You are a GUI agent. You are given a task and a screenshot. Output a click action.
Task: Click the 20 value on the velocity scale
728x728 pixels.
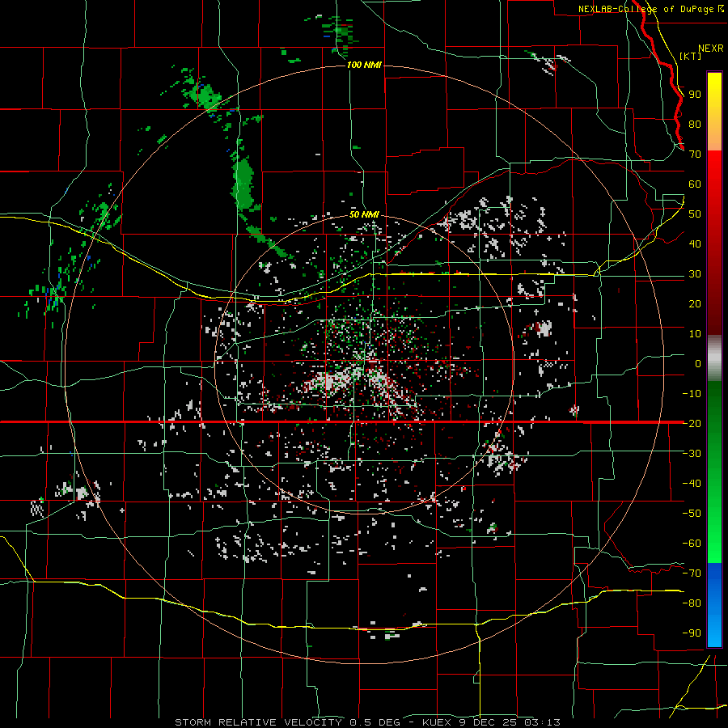[x=695, y=303]
